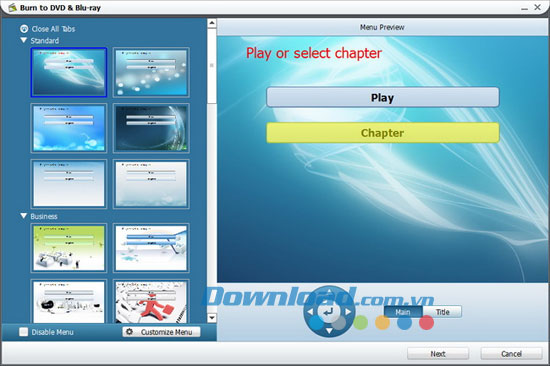Click the remote's left arrow
The width and height of the screenshot is (550, 366).
tap(310, 311)
